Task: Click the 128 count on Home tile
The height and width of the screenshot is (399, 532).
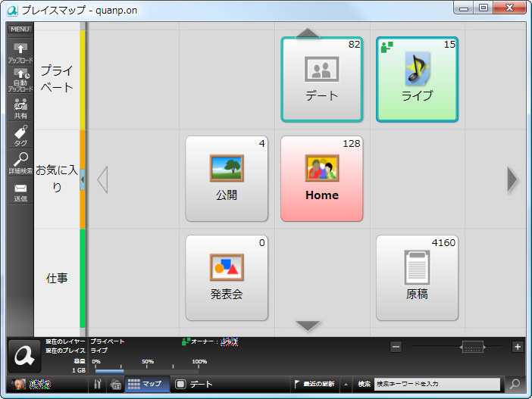Action: click(x=352, y=143)
